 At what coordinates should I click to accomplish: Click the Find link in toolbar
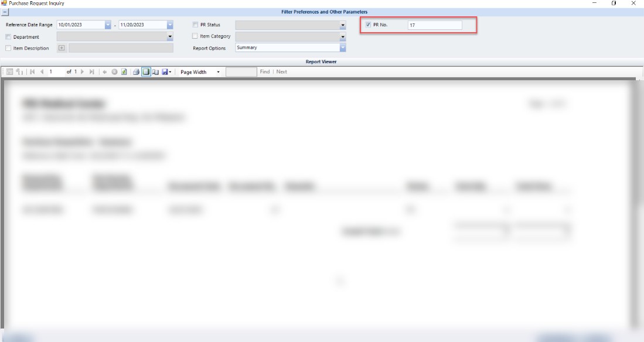pos(265,72)
